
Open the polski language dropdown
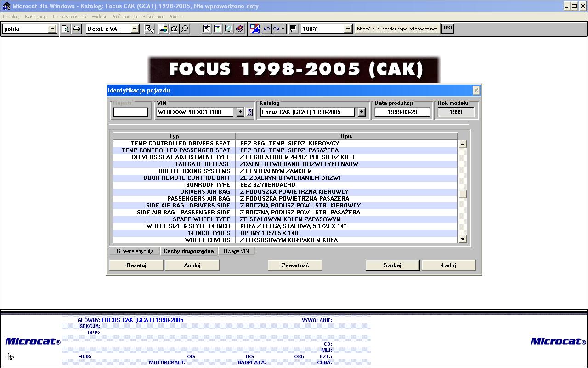click(52, 29)
